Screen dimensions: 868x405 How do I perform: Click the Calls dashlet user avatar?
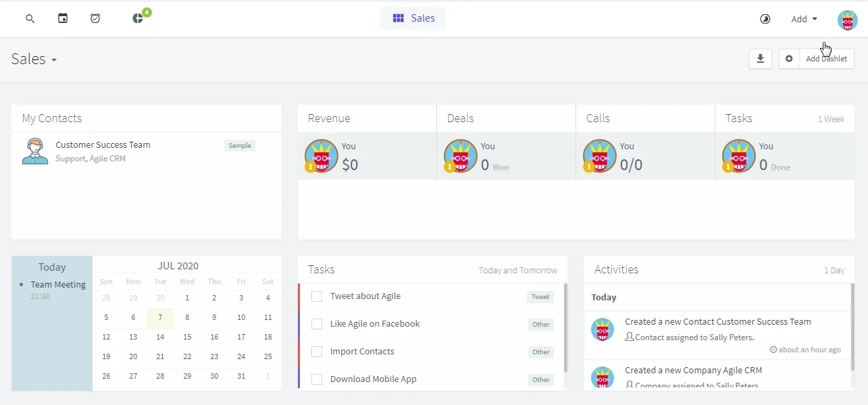pyautogui.click(x=600, y=156)
